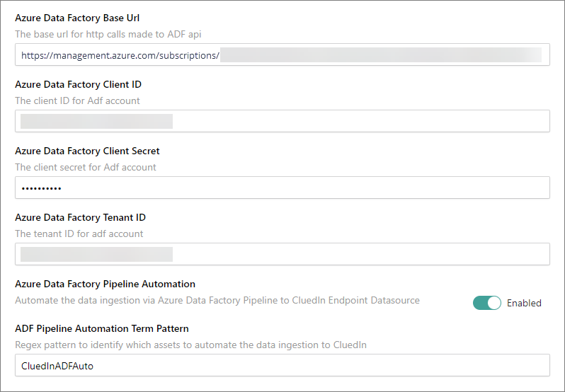This screenshot has width=565, height=392.
Task: Click the 'Azure Data Factory Tenant ID' label
Action: [80, 217]
